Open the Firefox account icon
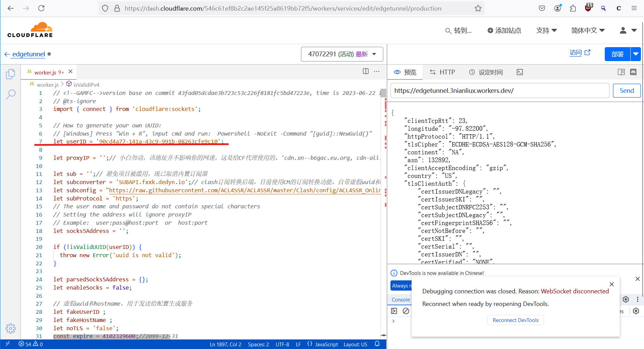 tap(558, 8)
